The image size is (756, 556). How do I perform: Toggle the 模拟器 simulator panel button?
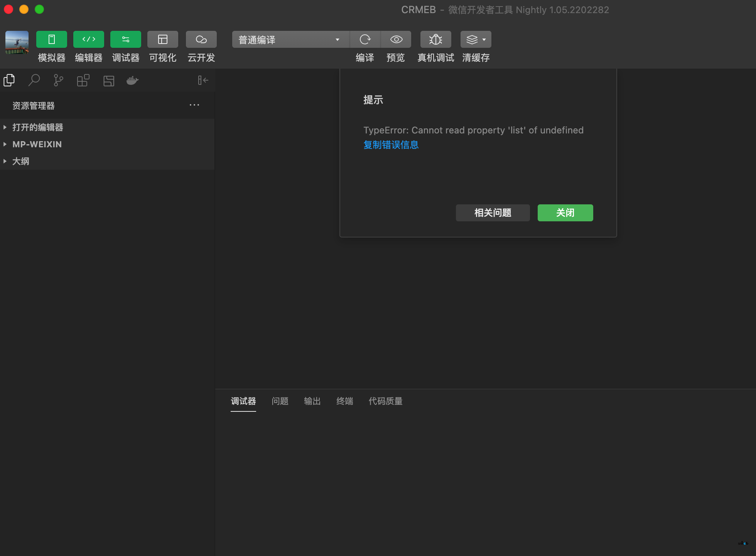[52, 39]
